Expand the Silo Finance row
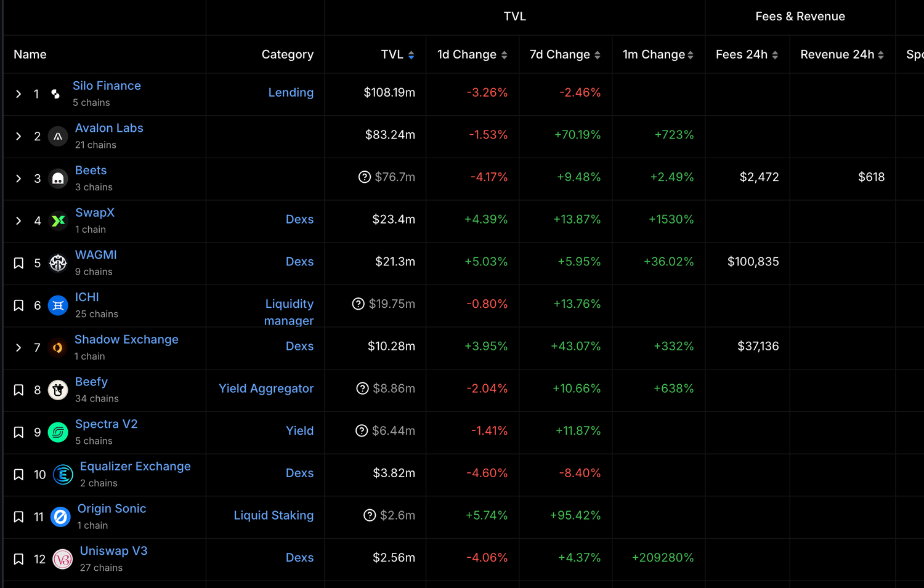This screenshot has width=924, height=588. 18,94
